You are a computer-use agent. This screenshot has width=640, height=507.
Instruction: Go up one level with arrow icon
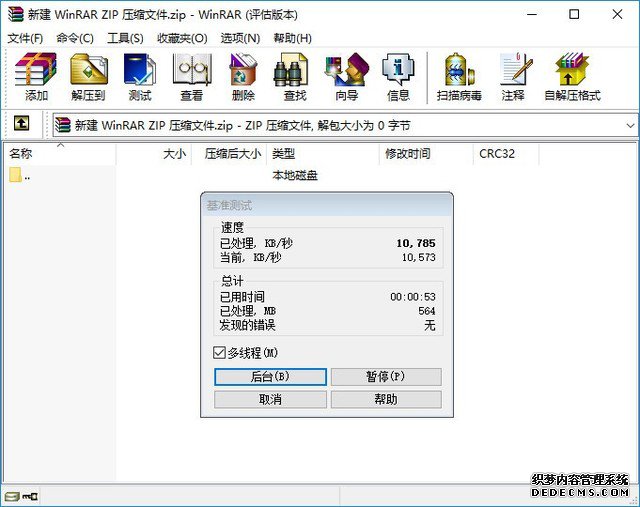(x=21, y=123)
